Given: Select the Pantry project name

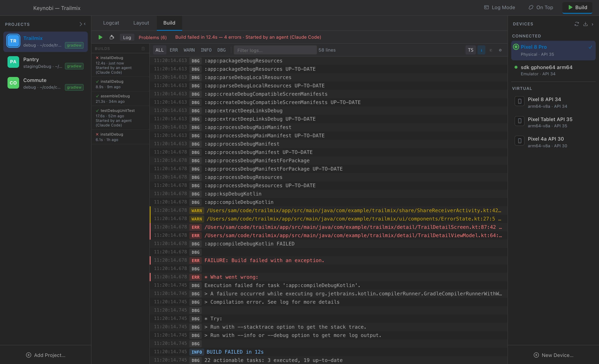Looking at the screenshot, I should point(31,59).
